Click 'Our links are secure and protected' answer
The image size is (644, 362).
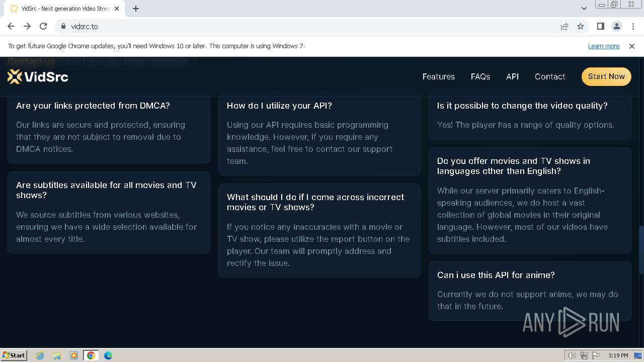pos(101,137)
